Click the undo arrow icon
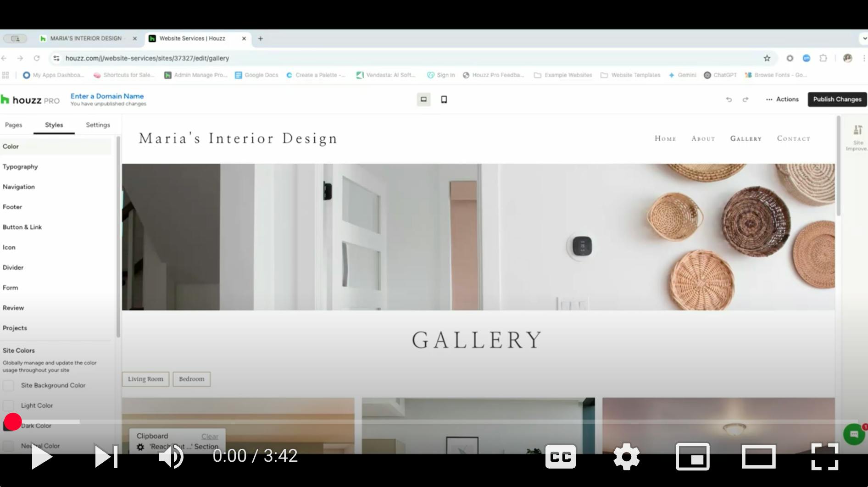 pyautogui.click(x=729, y=100)
